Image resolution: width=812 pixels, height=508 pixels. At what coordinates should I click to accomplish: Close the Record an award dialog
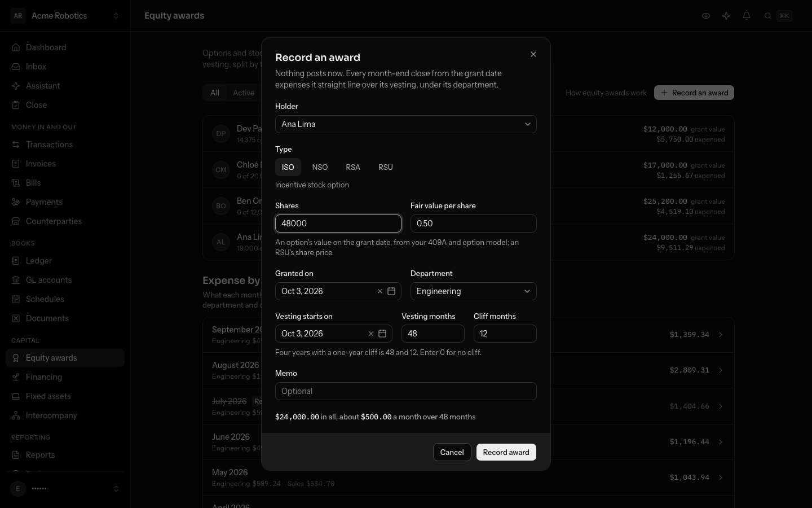click(x=533, y=54)
